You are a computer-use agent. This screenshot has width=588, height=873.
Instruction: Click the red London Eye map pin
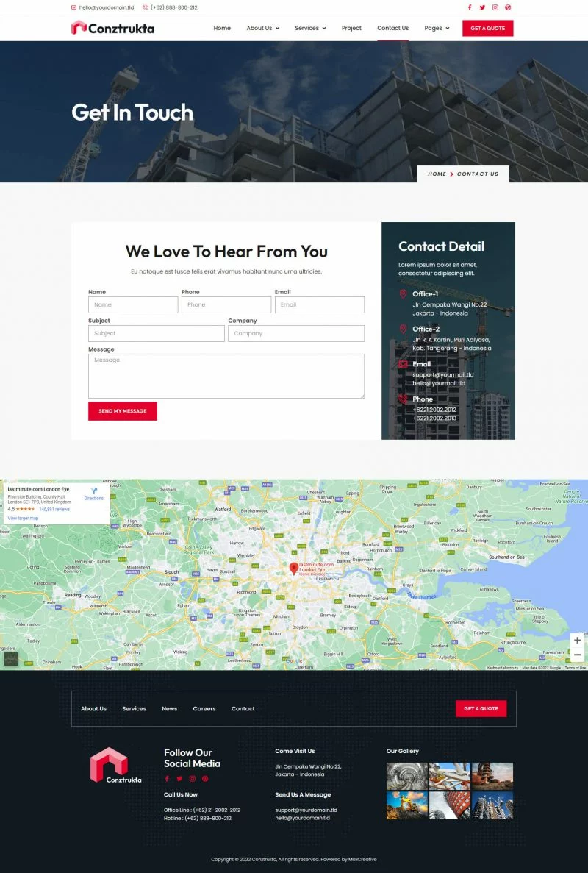click(294, 569)
